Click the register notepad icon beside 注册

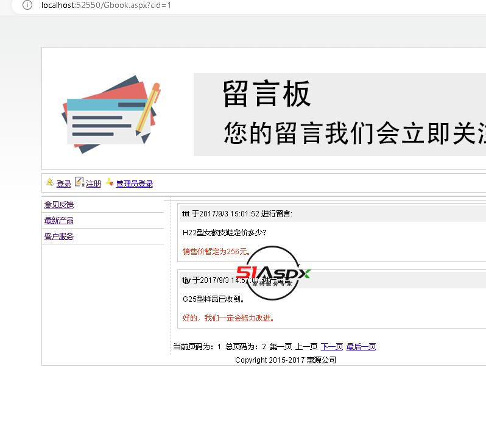click(x=80, y=182)
